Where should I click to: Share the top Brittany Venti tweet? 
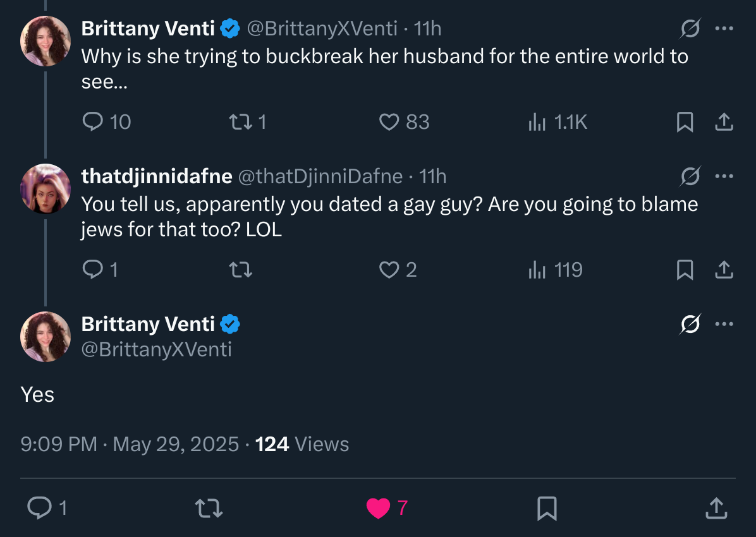pos(724,122)
